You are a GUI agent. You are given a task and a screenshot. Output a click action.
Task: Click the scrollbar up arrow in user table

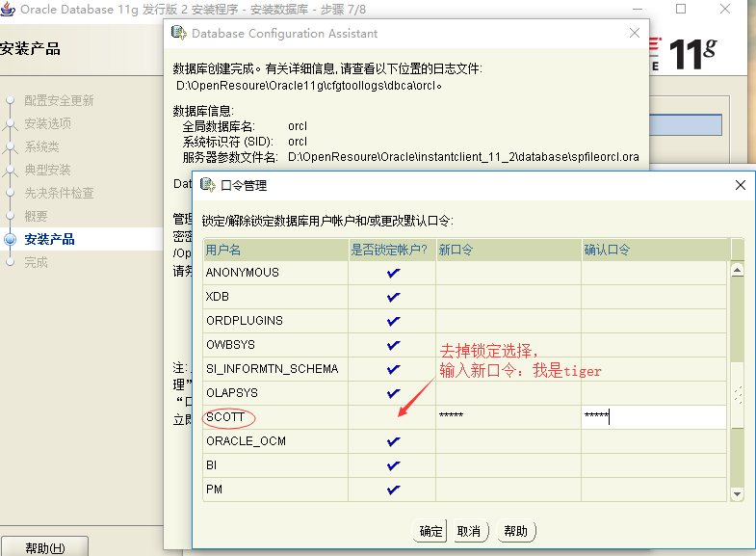click(x=737, y=270)
